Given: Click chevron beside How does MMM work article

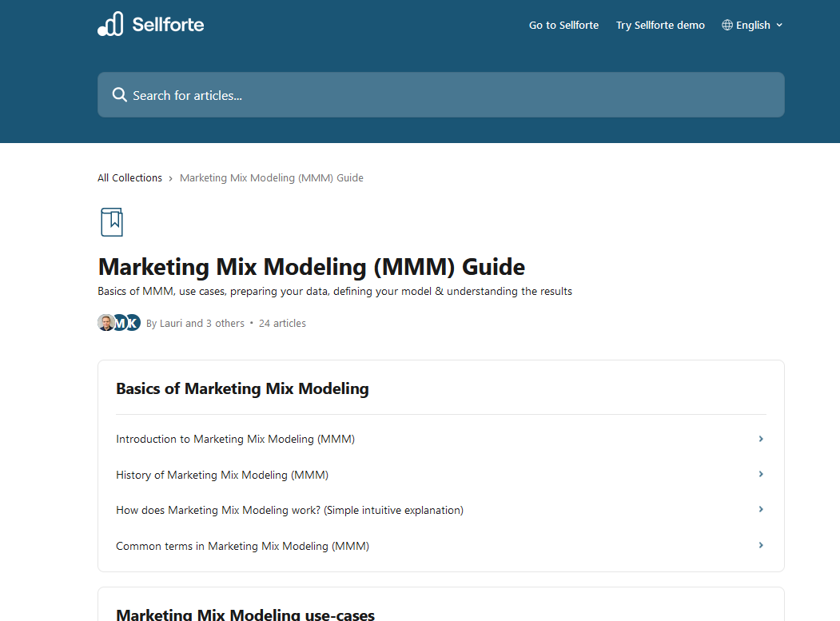Looking at the screenshot, I should coord(761,509).
